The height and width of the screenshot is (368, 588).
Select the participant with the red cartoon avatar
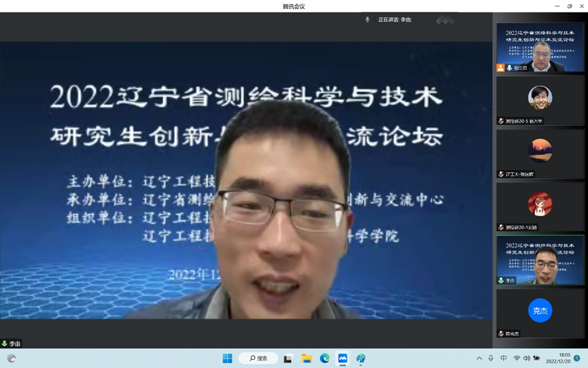(540, 207)
